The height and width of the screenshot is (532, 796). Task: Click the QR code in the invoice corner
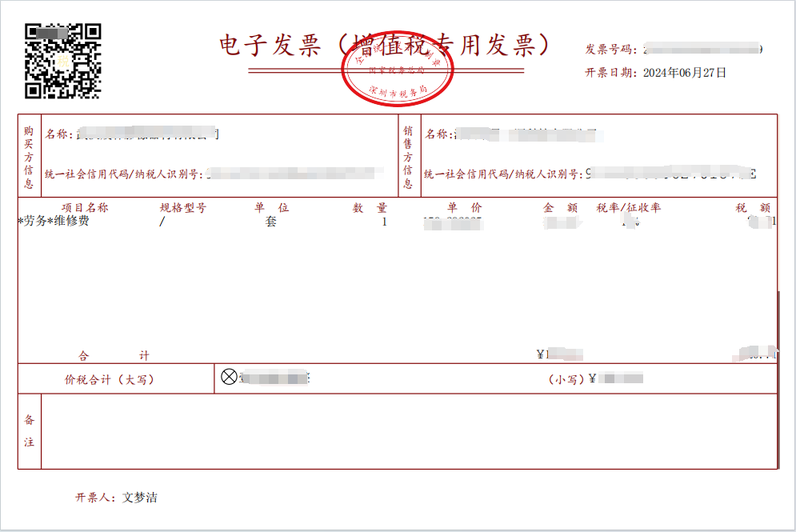[x=63, y=61]
